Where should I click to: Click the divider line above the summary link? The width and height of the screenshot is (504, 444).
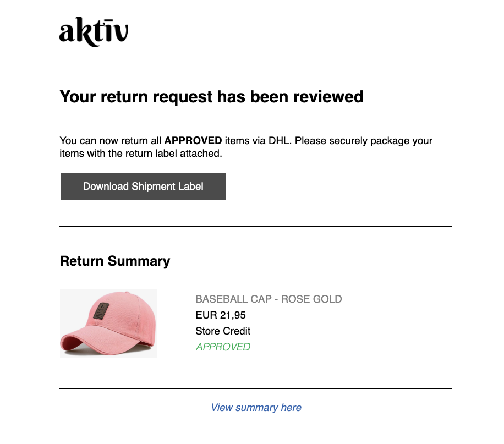tap(255, 388)
